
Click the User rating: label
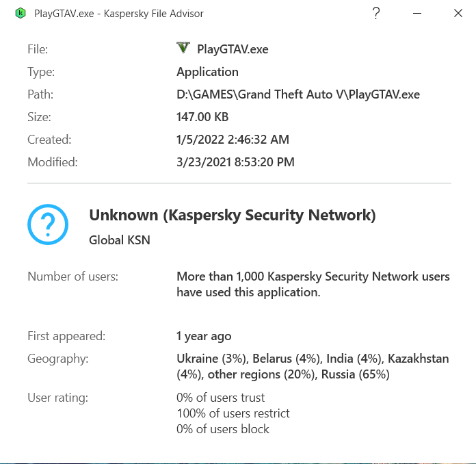57,398
